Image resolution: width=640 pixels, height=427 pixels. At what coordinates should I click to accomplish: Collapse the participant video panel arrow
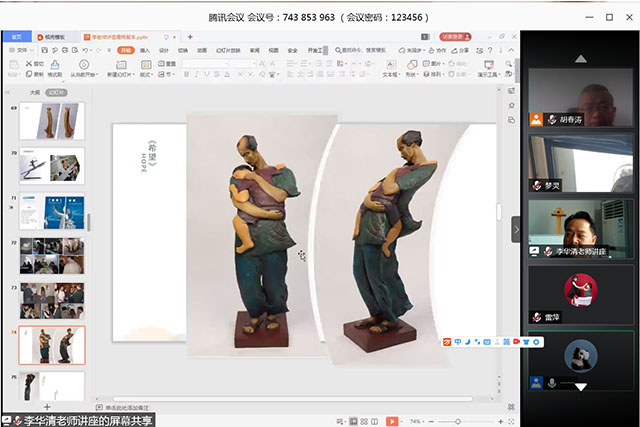(x=516, y=229)
